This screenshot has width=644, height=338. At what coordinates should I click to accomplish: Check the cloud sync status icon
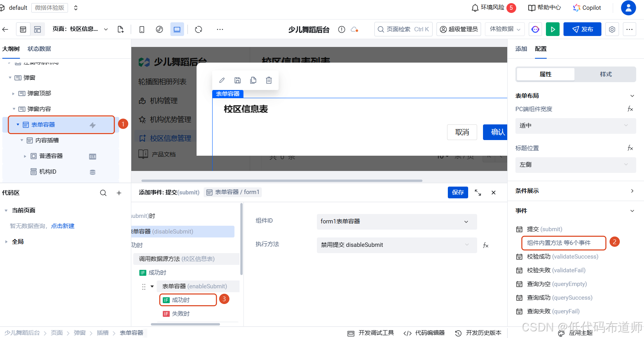354,29
